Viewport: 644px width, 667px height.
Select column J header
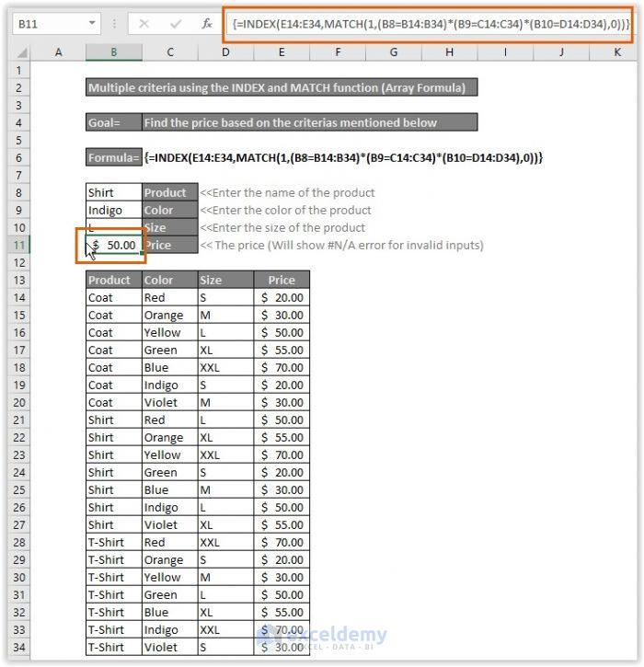(x=561, y=52)
